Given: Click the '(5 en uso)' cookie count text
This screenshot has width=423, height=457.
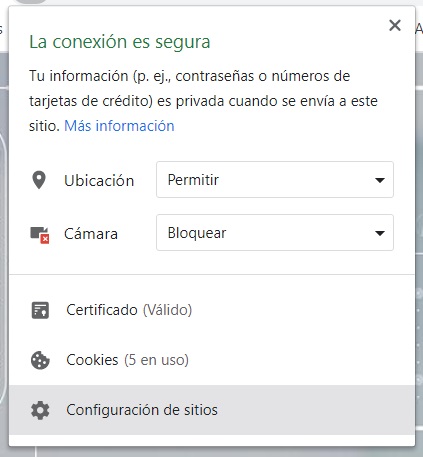Looking at the screenshot, I should 156,360.
